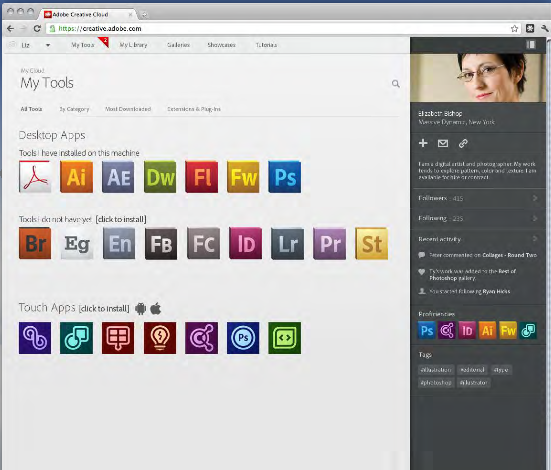The height and width of the screenshot is (470, 551).
Task: Search tools with the magnifier icon
Action: (396, 84)
